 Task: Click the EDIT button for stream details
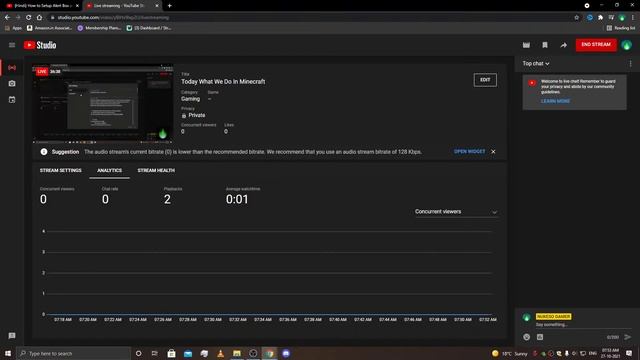point(485,80)
